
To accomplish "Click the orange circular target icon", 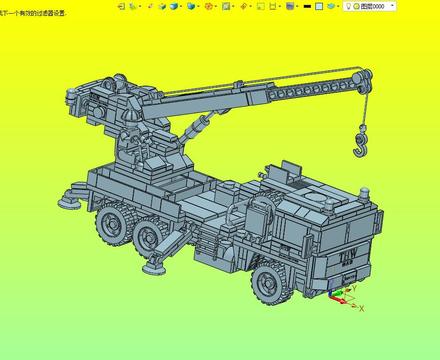I will [x=208, y=6].
